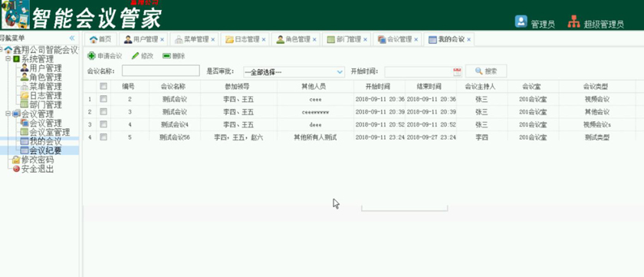Click the red 安全退出 logout icon
644x277 pixels.
(x=16, y=169)
